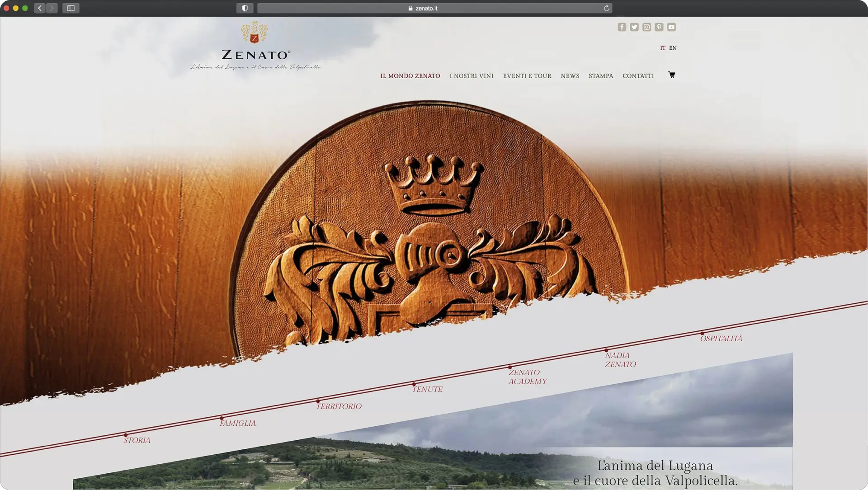The height and width of the screenshot is (490, 868).
Task: Open the shopping cart
Action: click(672, 75)
